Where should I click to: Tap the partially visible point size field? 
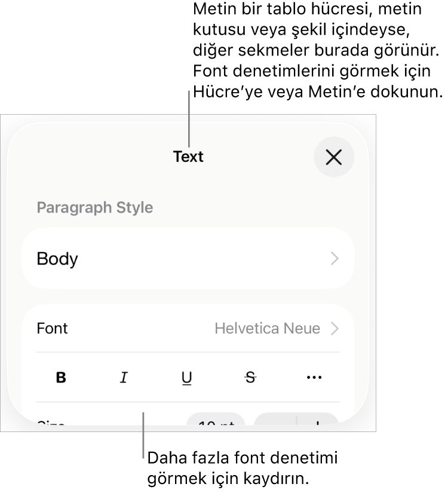pyautogui.click(x=216, y=419)
